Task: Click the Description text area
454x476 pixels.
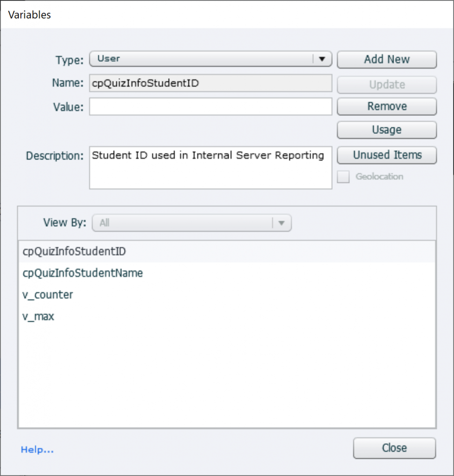Action: coord(211,167)
